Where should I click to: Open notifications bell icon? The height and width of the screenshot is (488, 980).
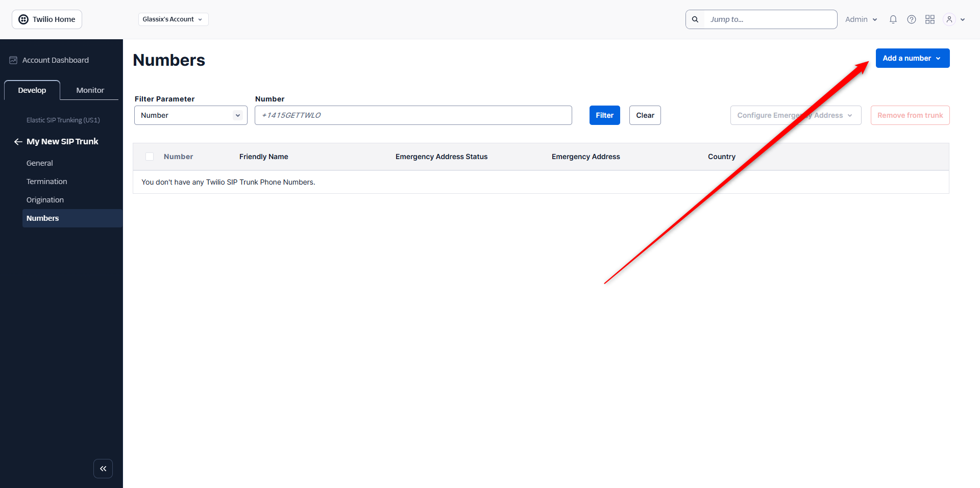(893, 19)
